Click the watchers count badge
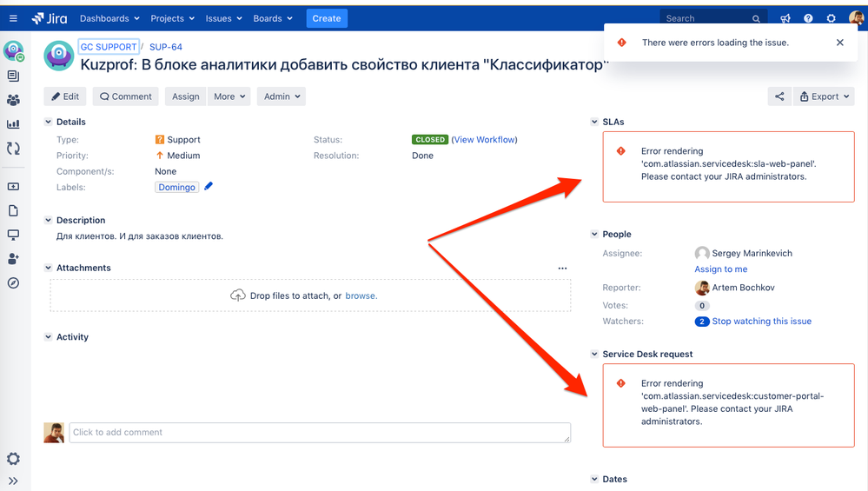This screenshot has width=868, height=491. (x=702, y=321)
